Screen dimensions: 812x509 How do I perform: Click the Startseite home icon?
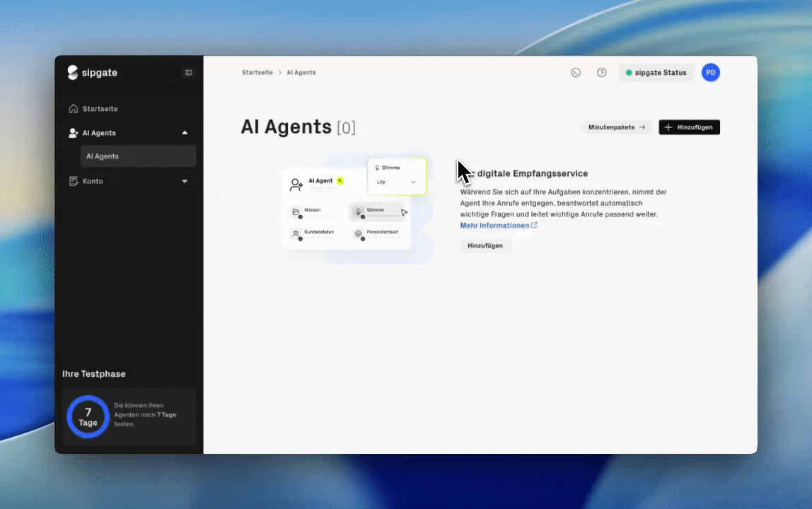pos(73,109)
